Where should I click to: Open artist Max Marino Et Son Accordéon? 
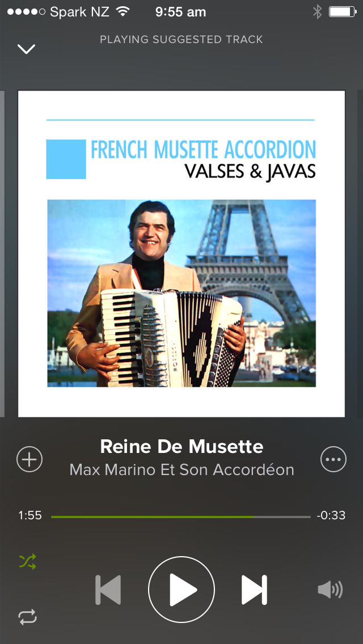(x=181, y=470)
